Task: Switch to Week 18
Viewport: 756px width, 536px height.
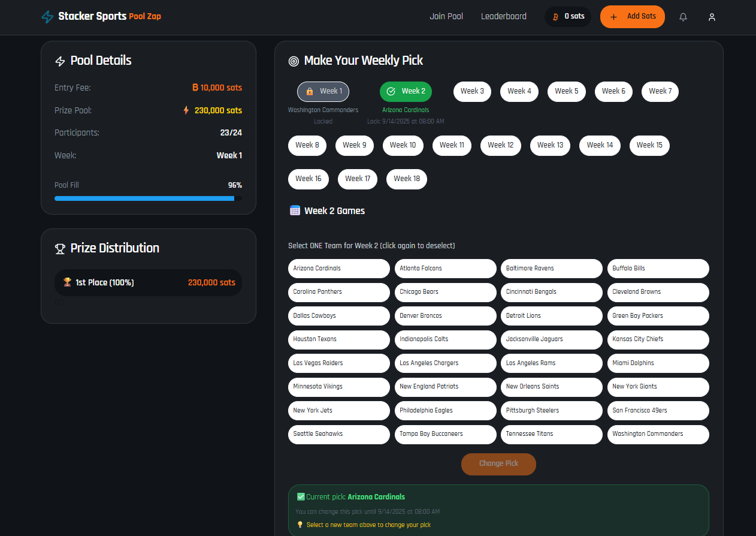Action: point(407,179)
